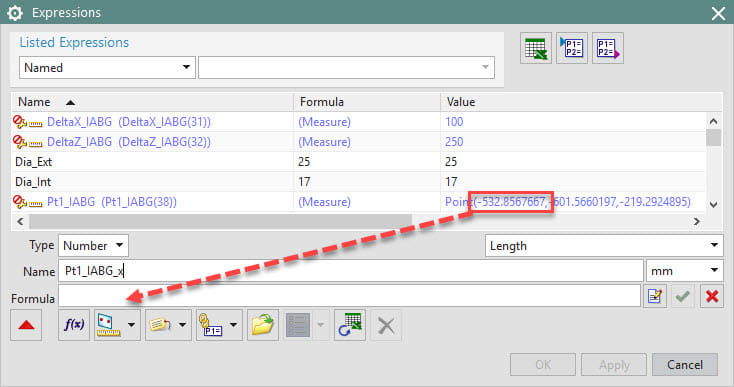The image size is (734, 387).
Task: Click the reference part attribute tag icon
Action: 160,325
